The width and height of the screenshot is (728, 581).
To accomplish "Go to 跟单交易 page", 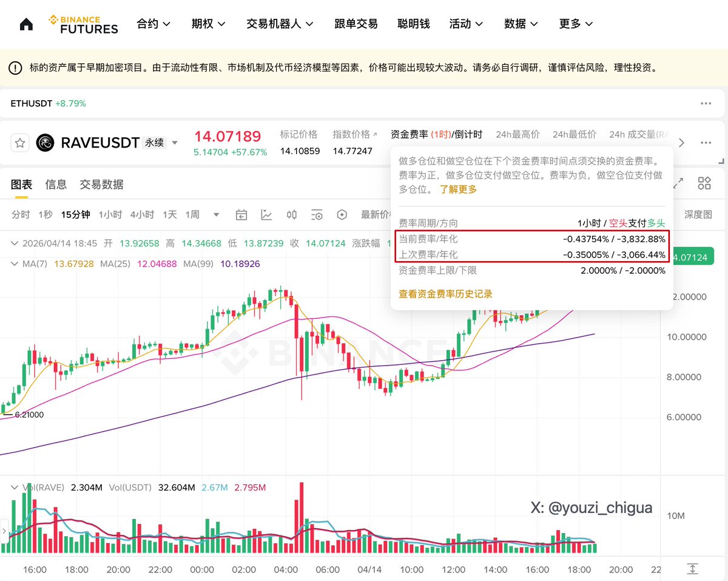I will 356,24.
